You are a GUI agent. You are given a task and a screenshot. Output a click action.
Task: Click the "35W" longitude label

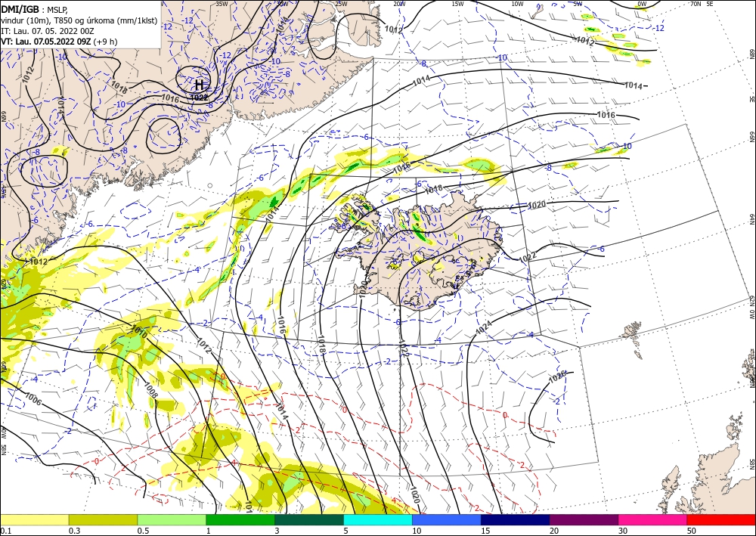pos(222,4)
